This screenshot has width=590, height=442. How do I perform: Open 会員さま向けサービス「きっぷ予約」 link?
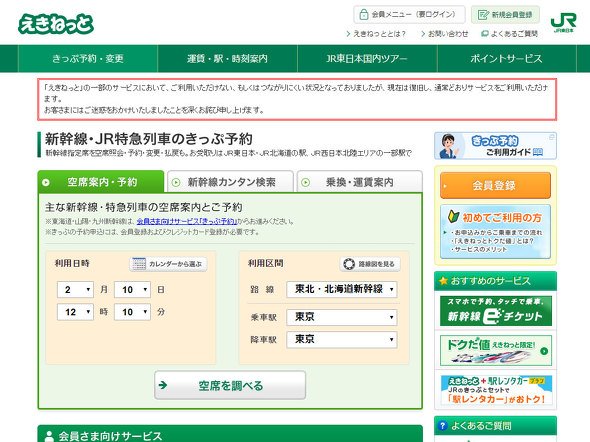pos(187,221)
